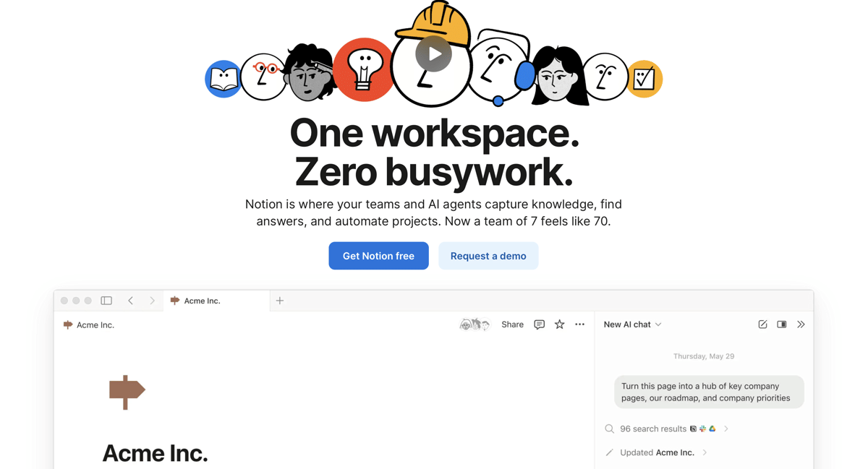The height and width of the screenshot is (469, 868).
Task: Toggle the sidebar panel icon
Action: (106, 301)
